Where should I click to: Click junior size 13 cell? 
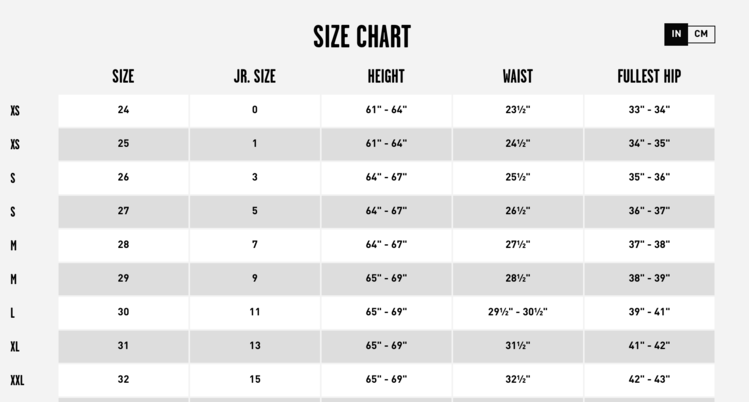(255, 346)
